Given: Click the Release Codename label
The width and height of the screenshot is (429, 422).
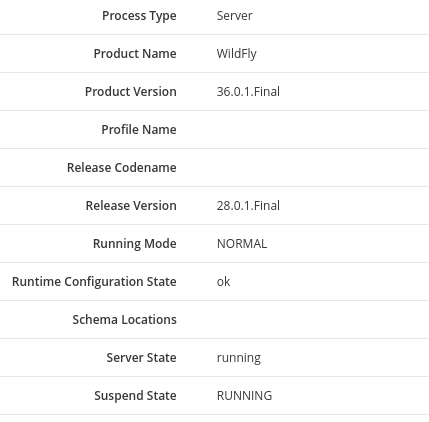Looking at the screenshot, I should click(122, 168).
